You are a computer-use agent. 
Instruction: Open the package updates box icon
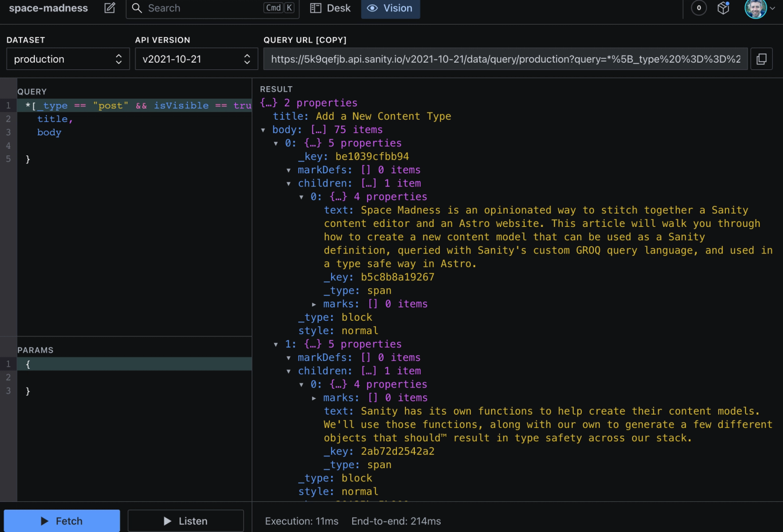[723, 8]
